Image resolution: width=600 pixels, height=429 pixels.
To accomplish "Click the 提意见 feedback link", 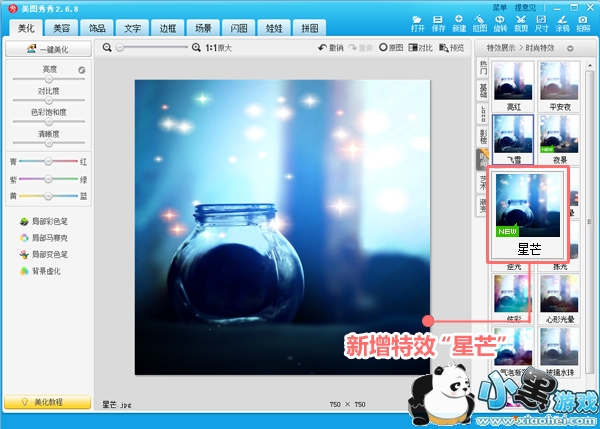I will 525,7.
